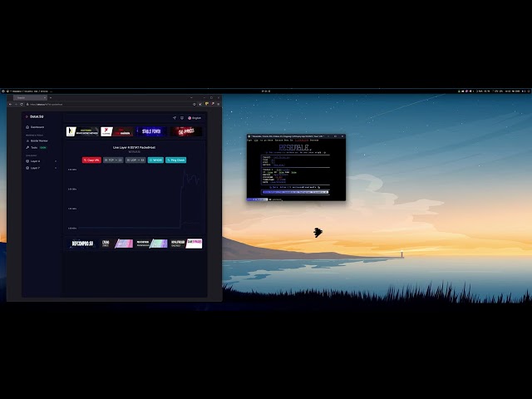532x399 pixels.
Task: Click the WHOIS button
Action: tap(155, 160)
